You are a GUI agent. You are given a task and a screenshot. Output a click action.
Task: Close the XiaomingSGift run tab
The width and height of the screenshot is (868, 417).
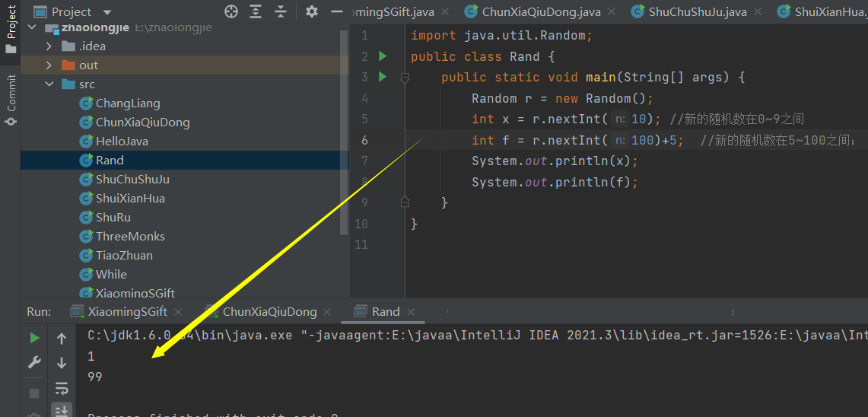(x=178, y=312)
